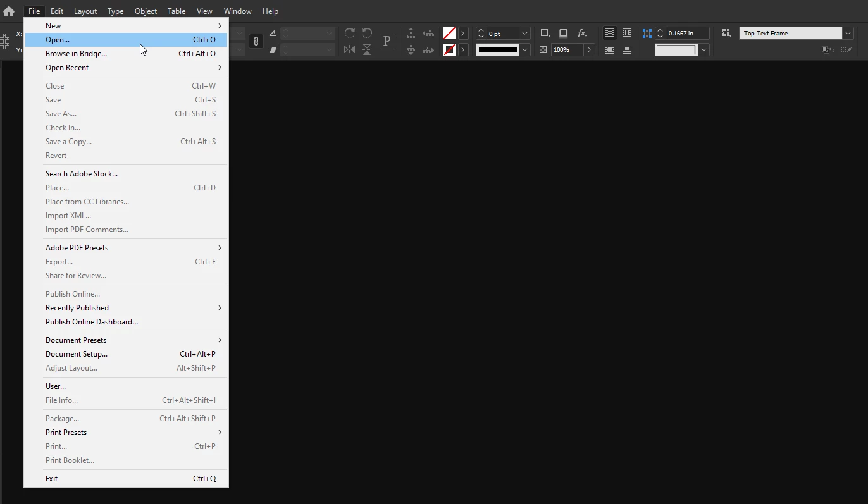Open the Table menu
The height and width of the screenshot is (504, 868).
click(x=177, y=11)
